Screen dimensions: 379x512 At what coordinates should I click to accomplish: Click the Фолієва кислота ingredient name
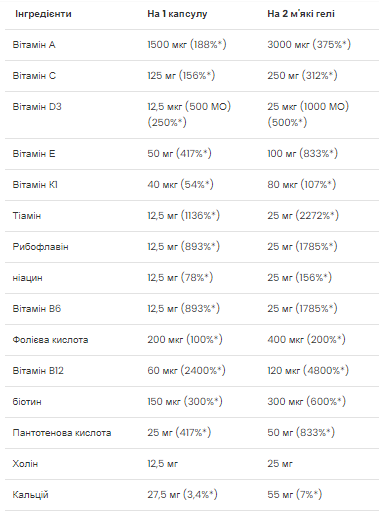pyautogui.click(x=50, y=340)
